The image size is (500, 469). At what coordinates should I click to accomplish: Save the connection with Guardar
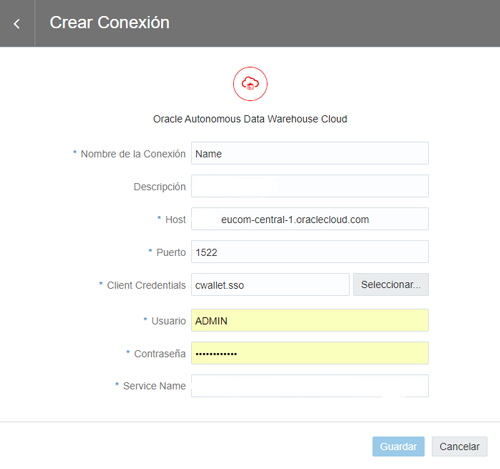tap(398, 446)
